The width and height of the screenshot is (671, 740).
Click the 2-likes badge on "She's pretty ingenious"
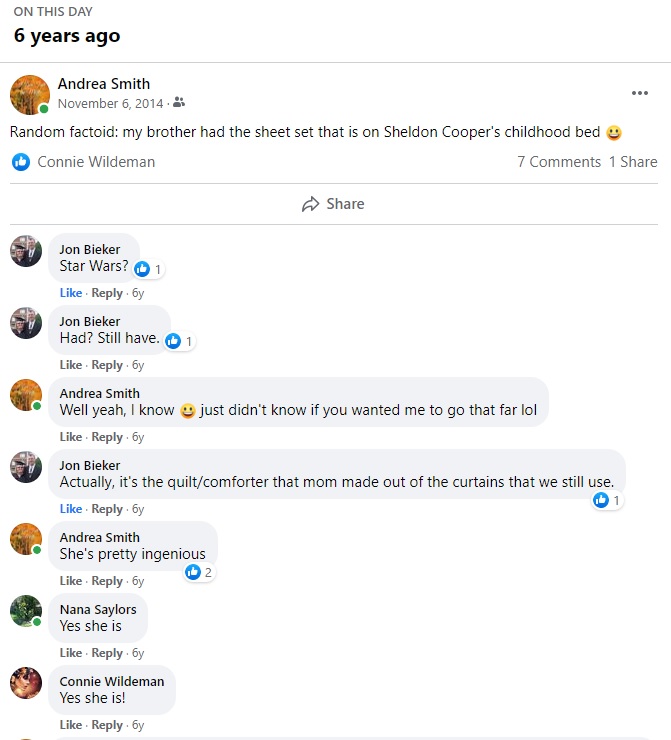click(200, 572)
